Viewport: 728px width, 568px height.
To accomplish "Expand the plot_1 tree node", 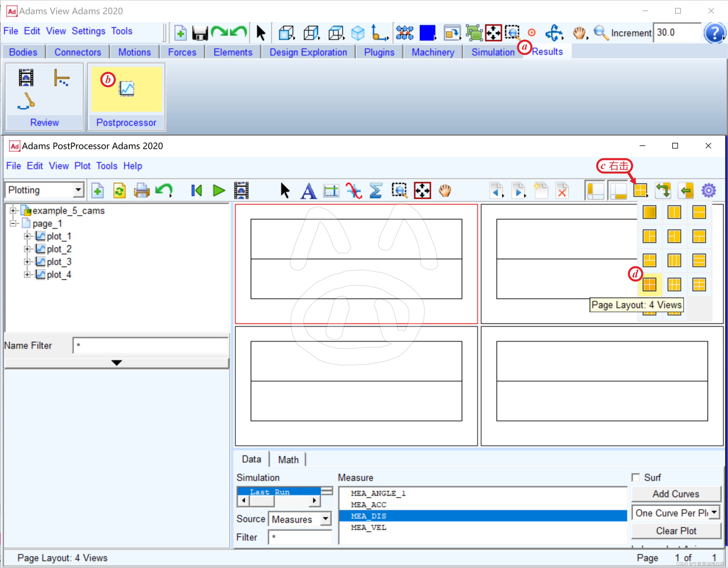I will 27,236.
